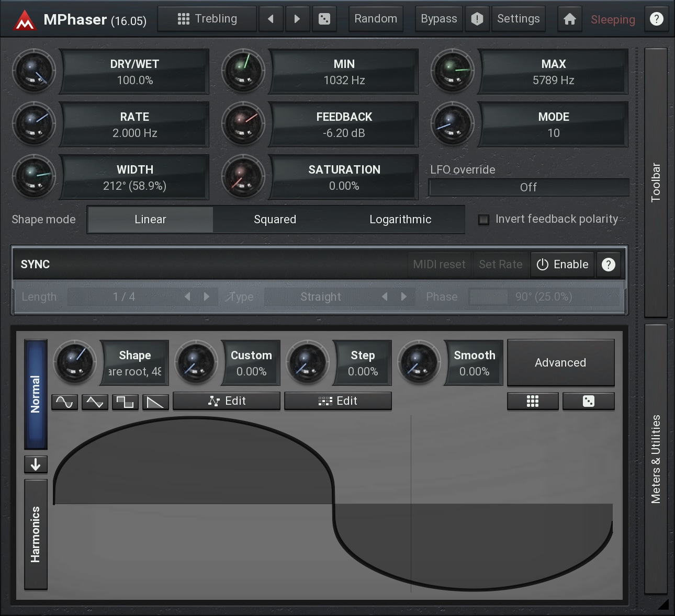Click the MAX frequency knob
Image resolution: width=675 pixels, height=616 pixels.
(453, 72)
